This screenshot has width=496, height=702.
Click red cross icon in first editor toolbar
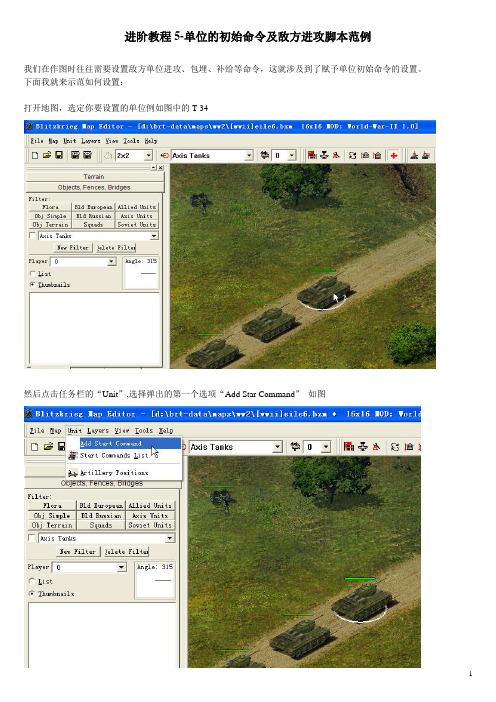click(x=393, y=155)
